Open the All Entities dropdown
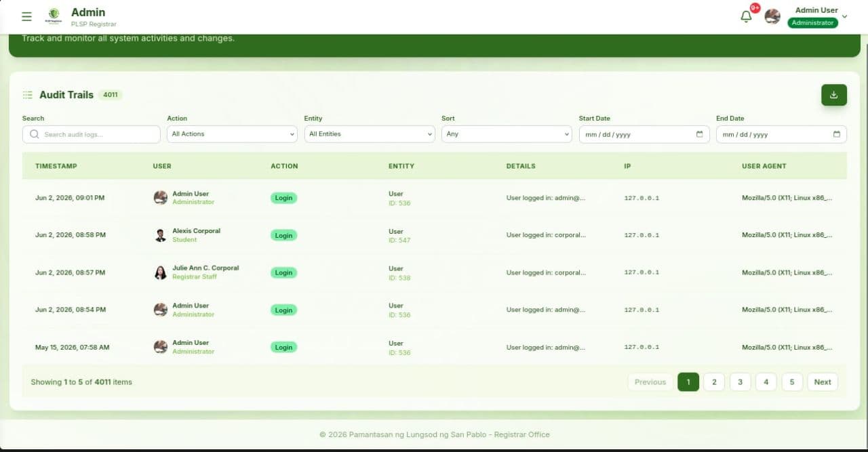This screenshot has width=868, height=452. 369,134
